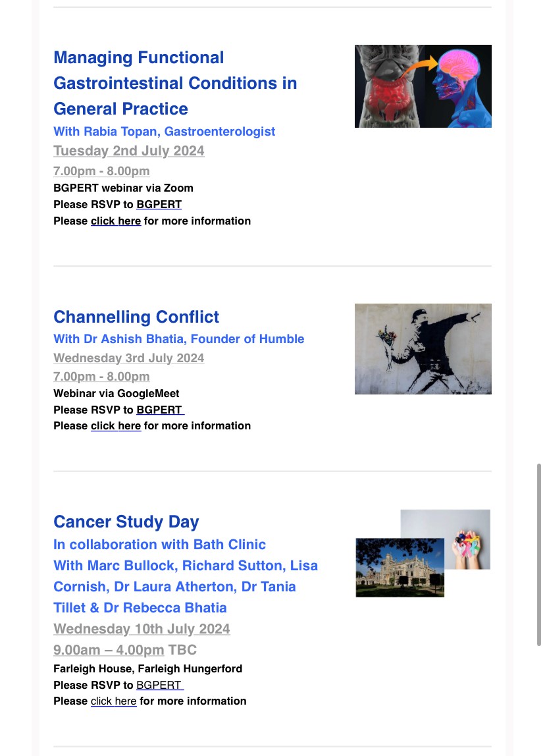This screenshot has width=545, height=756.
Task: Click the BGPERT RSVP link under GoogleMeet webinar
Action: [x=160, y=410]
